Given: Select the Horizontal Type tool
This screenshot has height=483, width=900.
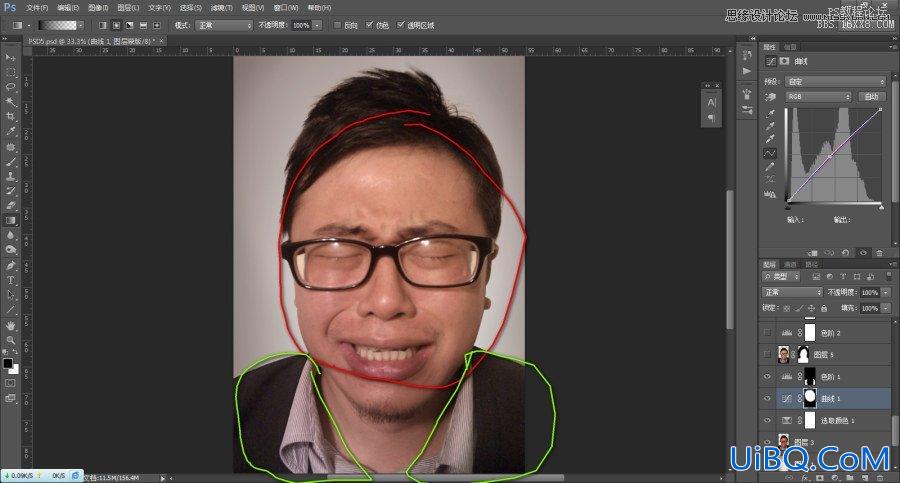Looking at the screenshot, I should coord(10,280).
